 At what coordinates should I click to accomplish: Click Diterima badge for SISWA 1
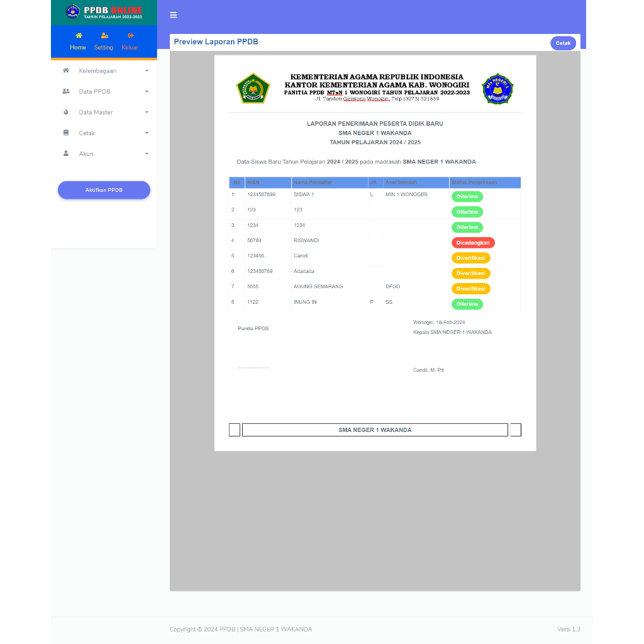(x=467, y=196)
